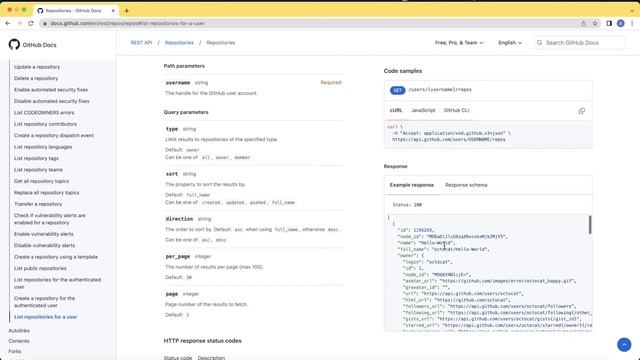Click the browser address bar URL
Viewport: 640px width, 360px height.
(127, 23)
